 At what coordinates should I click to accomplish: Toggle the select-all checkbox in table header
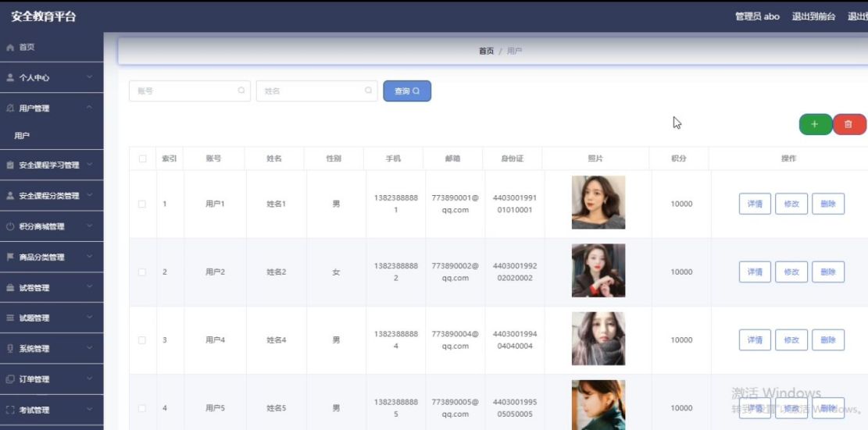click(x=143, y=158)
